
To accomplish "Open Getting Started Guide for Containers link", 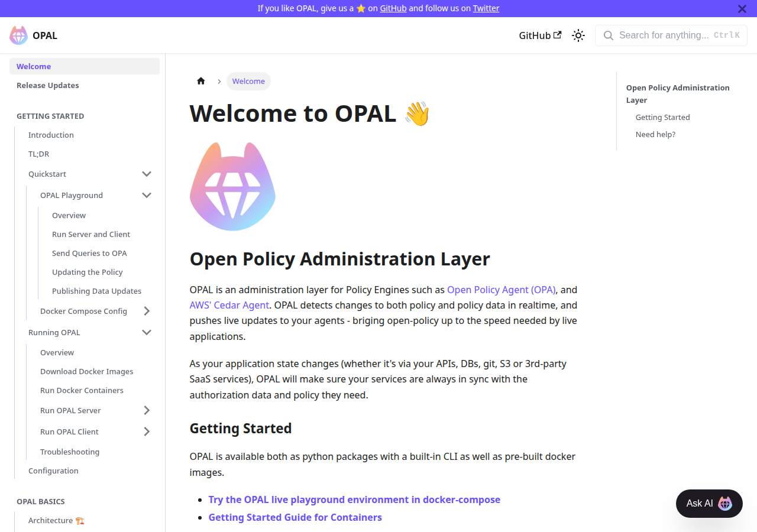I will pos(295,517).
